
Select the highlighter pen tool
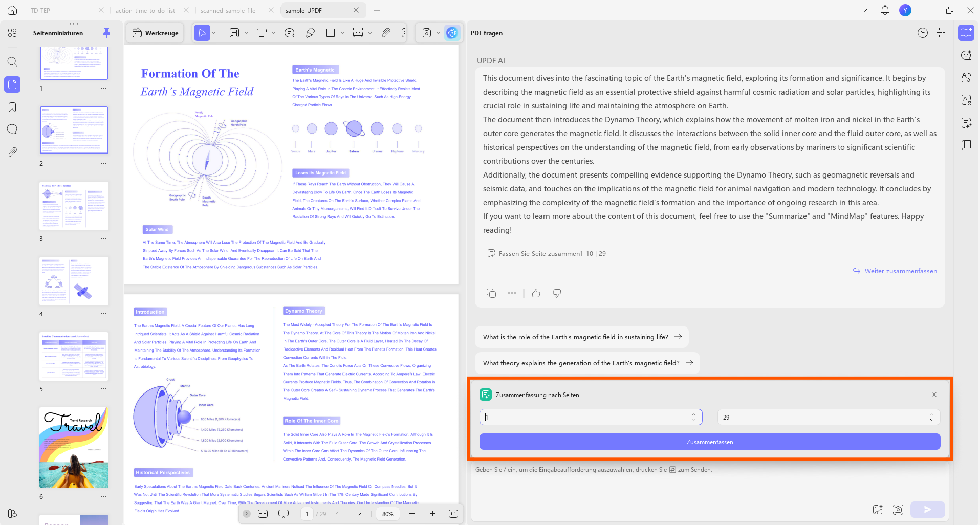[310, 33]
